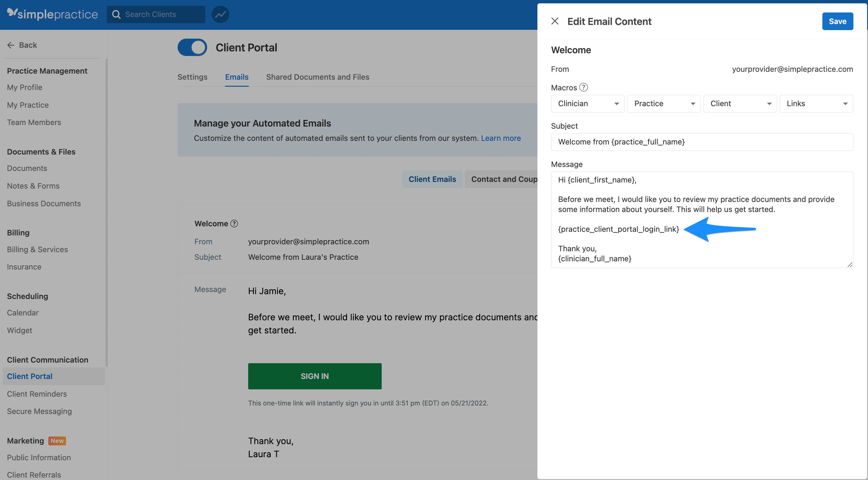Screen dimensions: 868x480
Task: Open the Links macros dropdown
Action: click(x=816, y=103)
